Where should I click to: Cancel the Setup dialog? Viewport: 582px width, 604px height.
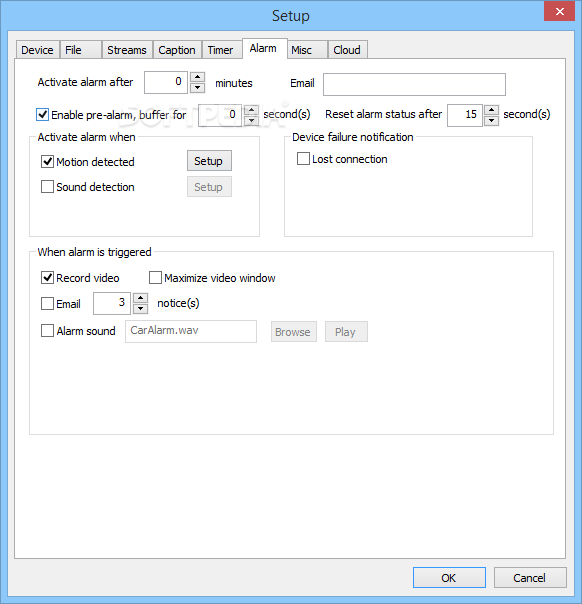click(x=530, y=577)
